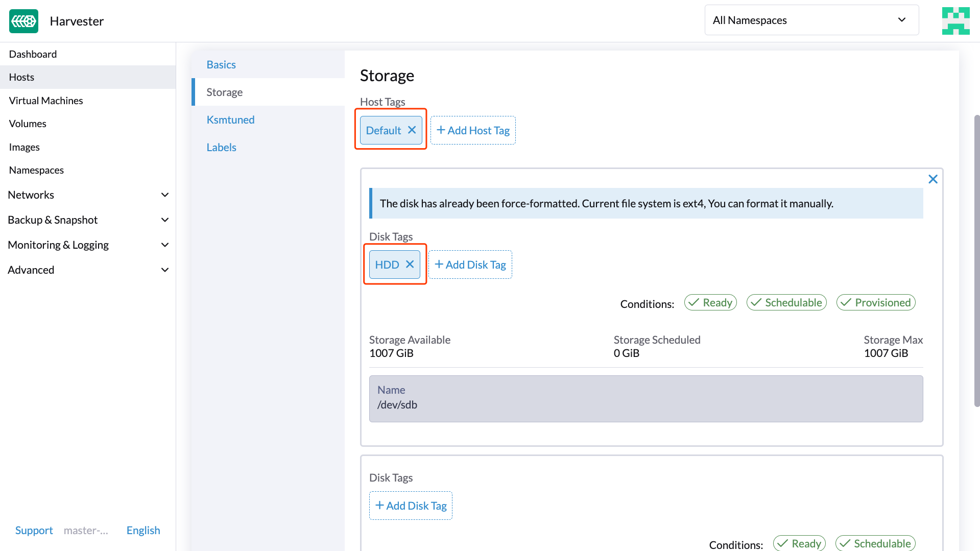Screen dimensions: 980x551
Task: Remove the HDD disk tag
Action: (410, 265)
